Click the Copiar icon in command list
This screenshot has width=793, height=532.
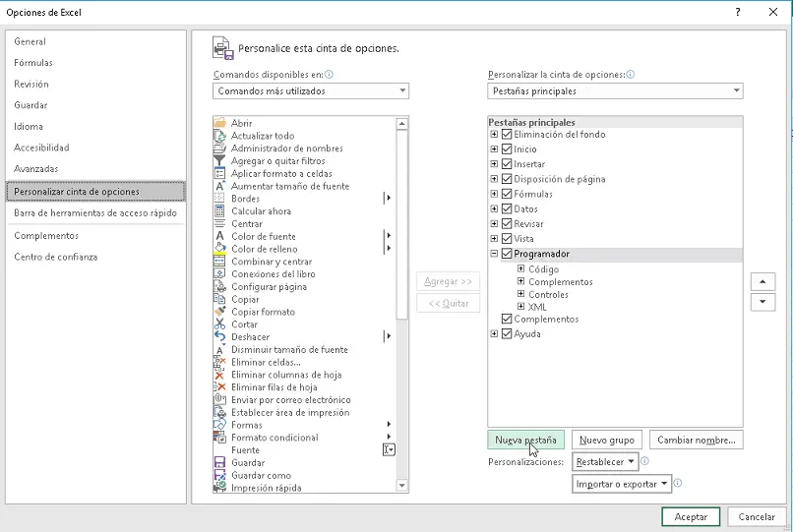point(219,299)
